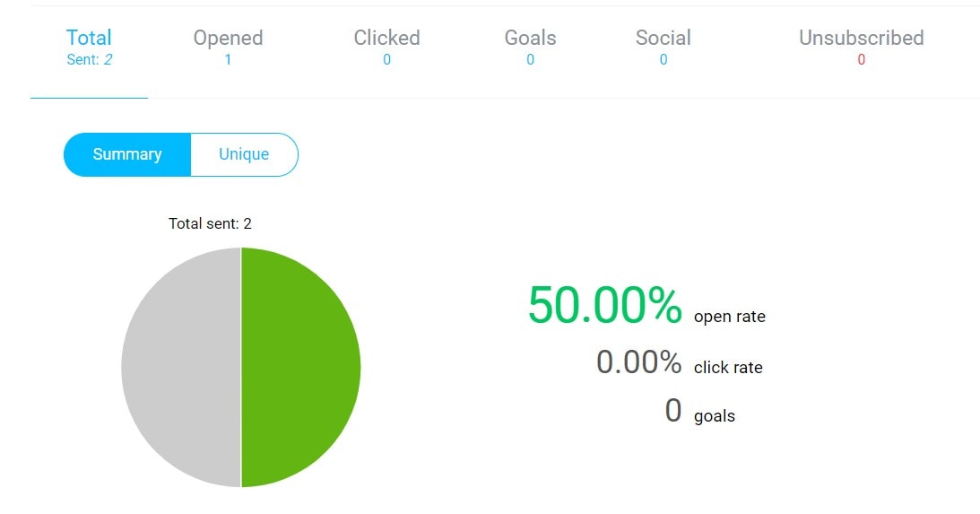Image resolution: width=980 pixels, height=514 pixels.
Task: Click the click rate label text
Action: (x=728, y=367)
